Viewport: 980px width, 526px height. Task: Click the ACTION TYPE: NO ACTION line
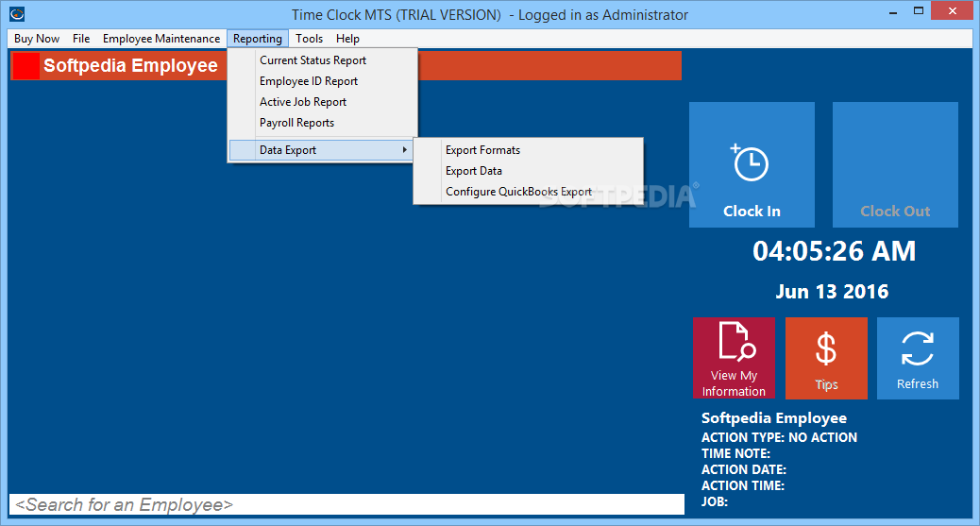click(x=780, y=438)
